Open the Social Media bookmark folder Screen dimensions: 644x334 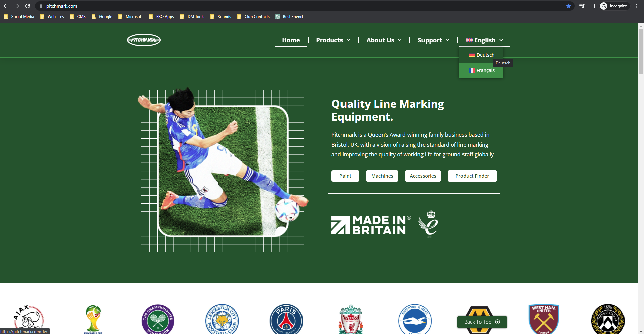tap(19, 17)
